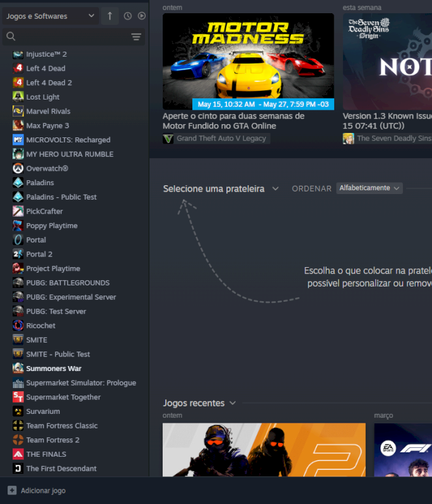Click the MICROVOLTS: Recharged icon
Viewport: 432px width, 504px height.
(x=18, y=140)
